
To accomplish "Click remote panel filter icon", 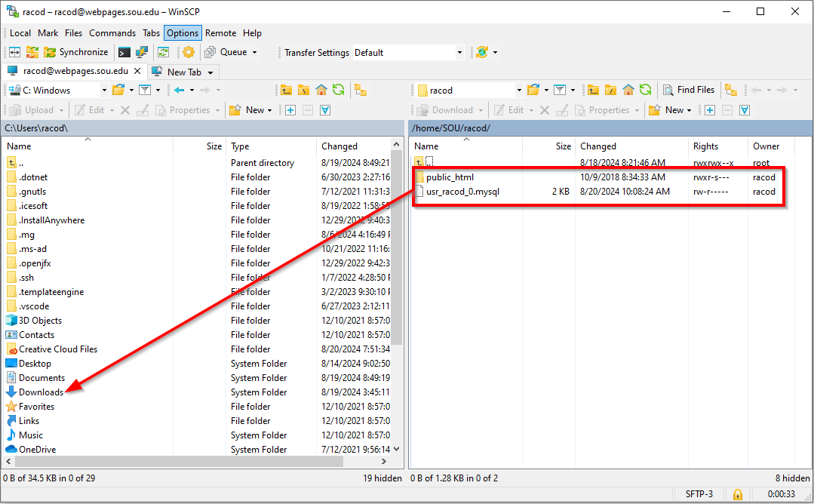I will click(x=560, y=91).
